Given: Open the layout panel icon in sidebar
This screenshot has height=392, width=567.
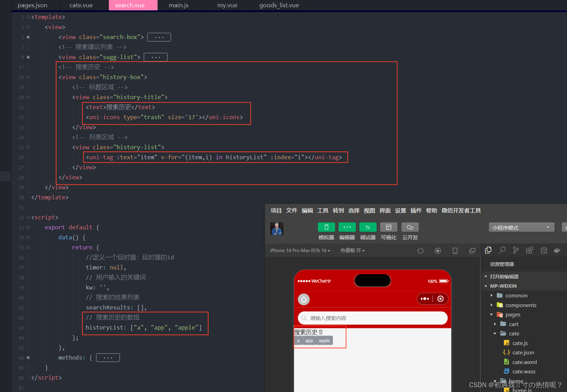Looking at the screenshot, I should (544, 250).
